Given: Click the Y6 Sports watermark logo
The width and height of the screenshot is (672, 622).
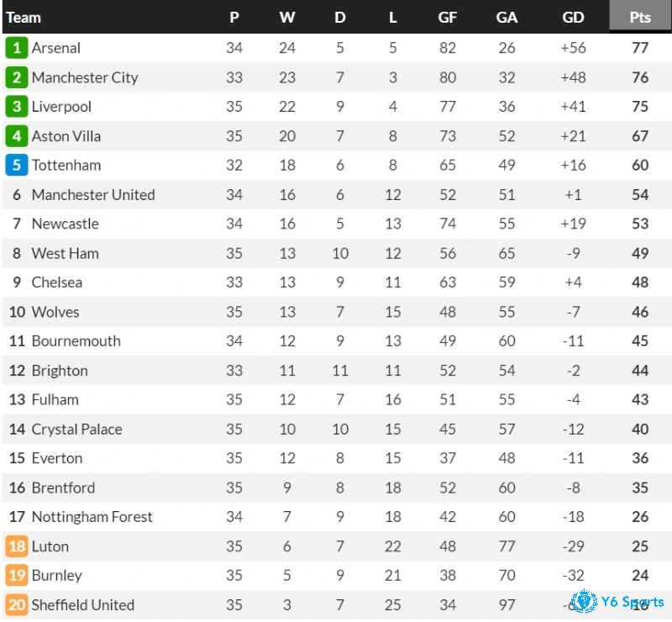Looking at the screenshot, I should (x=617, y=602).
